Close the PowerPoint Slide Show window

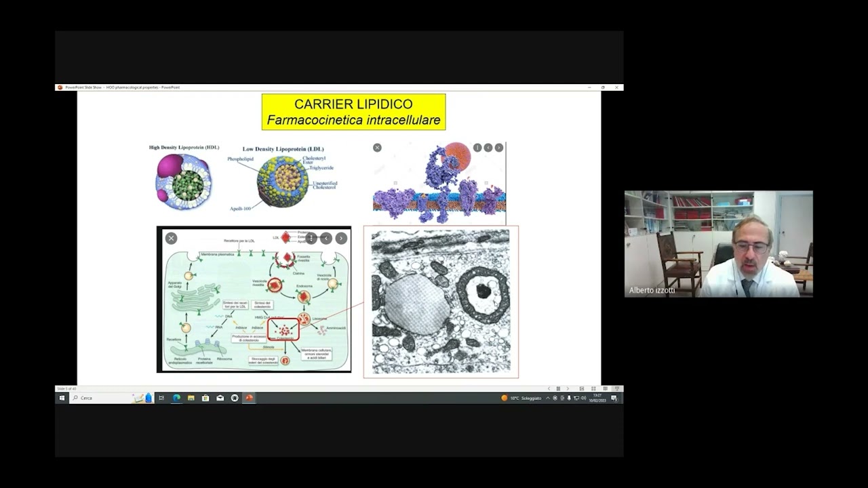[616, 87]
